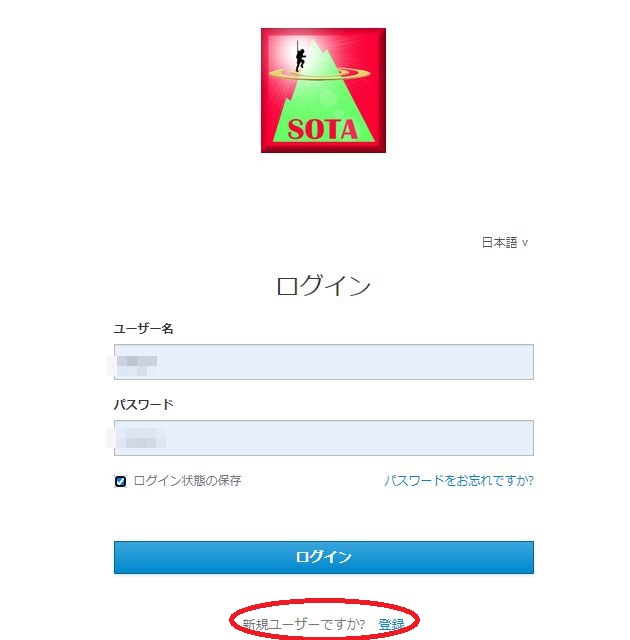Click the red oval highlighting the registration prompt
The image size is (630, 640).
324,619
